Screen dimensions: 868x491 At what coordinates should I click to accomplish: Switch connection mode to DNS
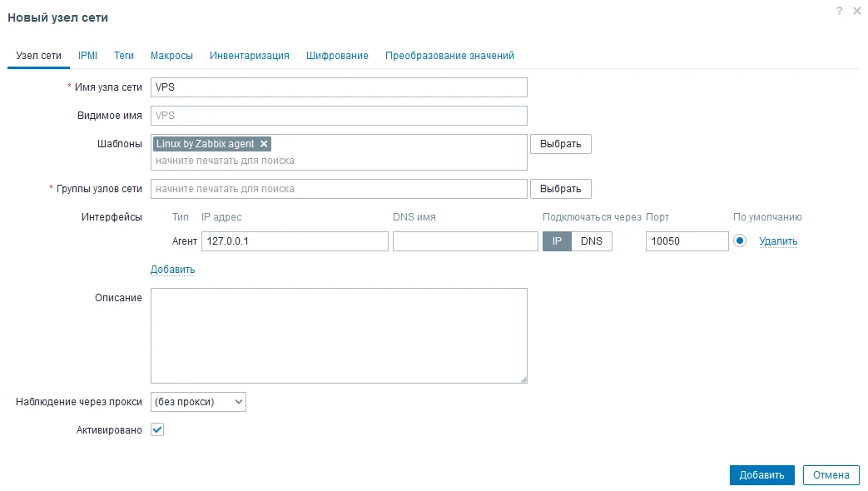point(591,241)
